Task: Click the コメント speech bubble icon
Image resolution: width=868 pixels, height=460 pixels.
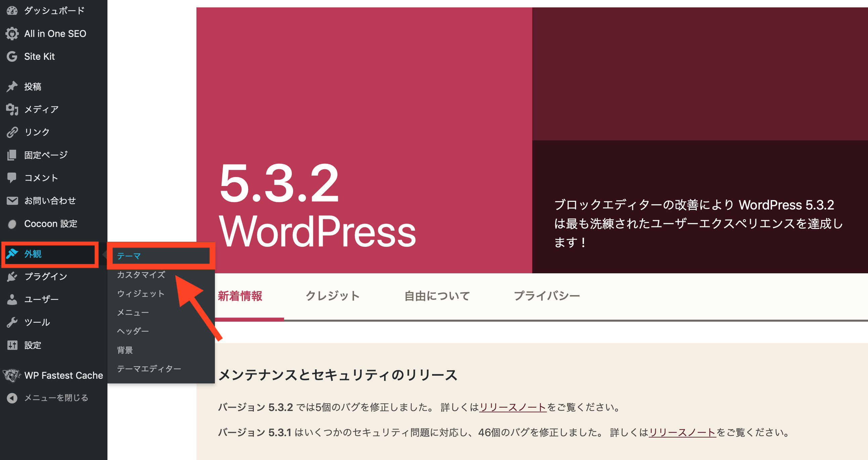Action: 12,178
